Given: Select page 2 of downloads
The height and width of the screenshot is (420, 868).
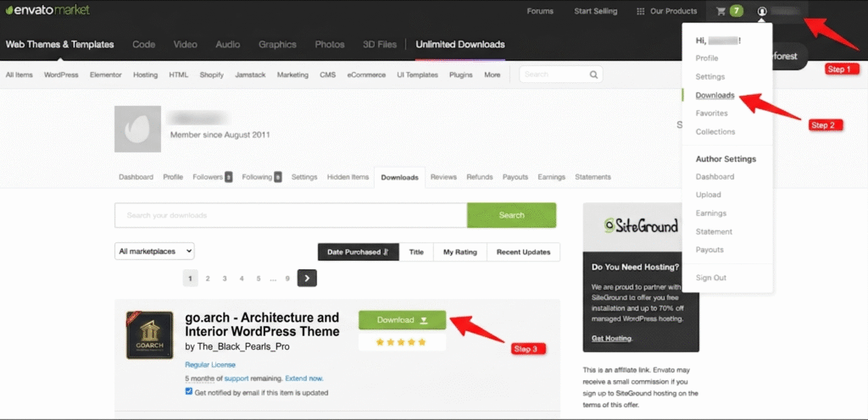Looking at the screenshot, I should coord(208,279).
